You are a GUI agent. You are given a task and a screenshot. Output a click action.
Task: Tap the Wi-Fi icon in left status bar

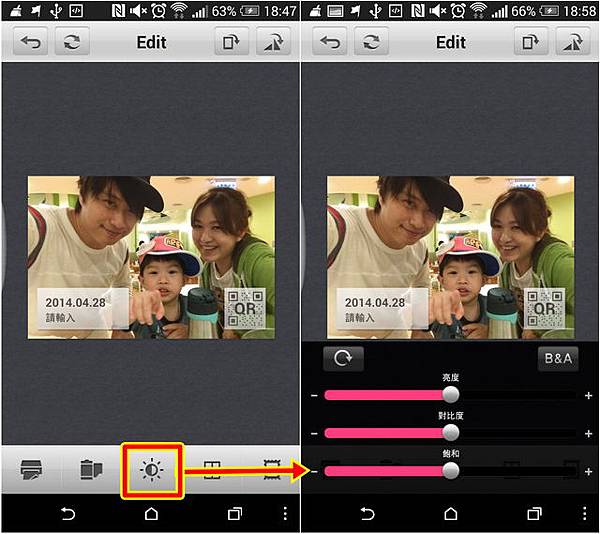coord(178,11)
